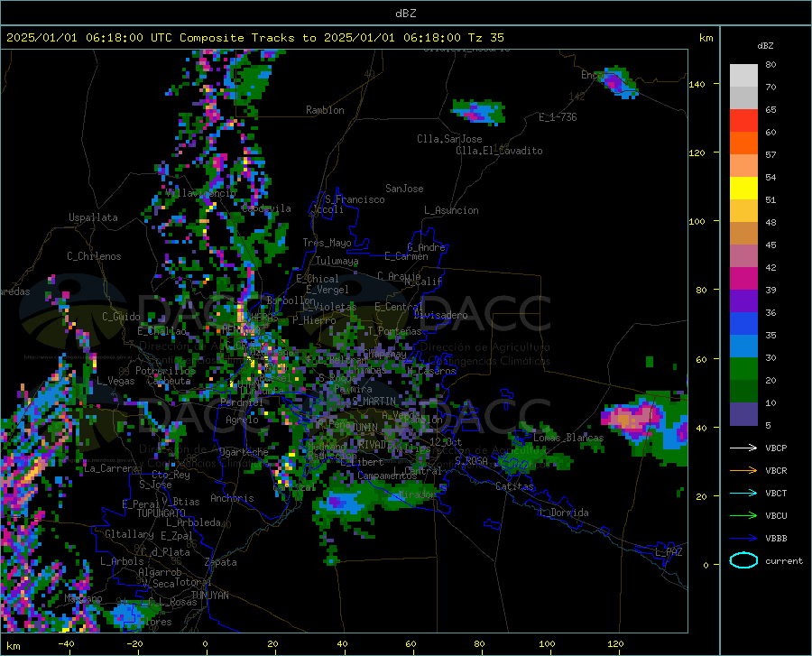Click the 'Ramblon' place label
This screenshot has height=656, width=812.
pyautogui.click(x=325, y=110)
